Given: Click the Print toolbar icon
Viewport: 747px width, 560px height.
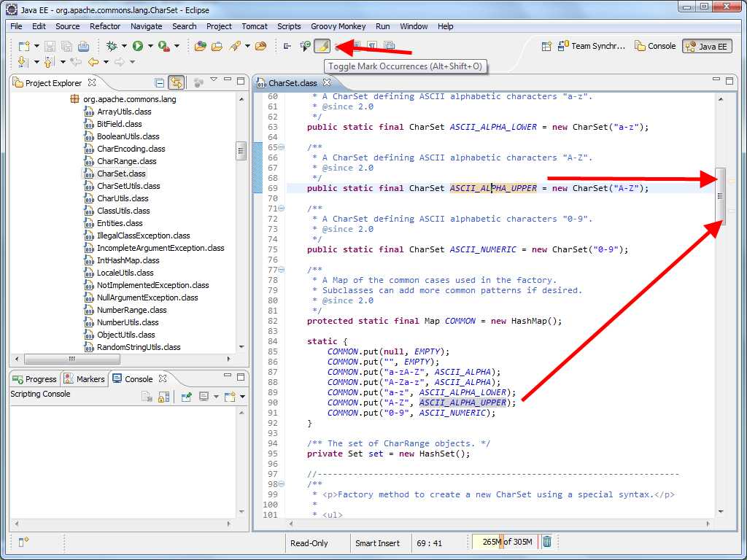Looking at the screenshot, I should point(83,46).
